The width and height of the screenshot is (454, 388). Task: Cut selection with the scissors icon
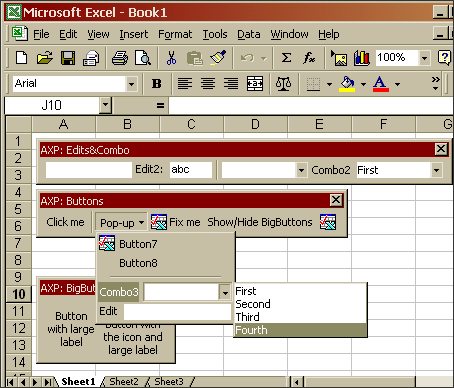click(171, 58)
